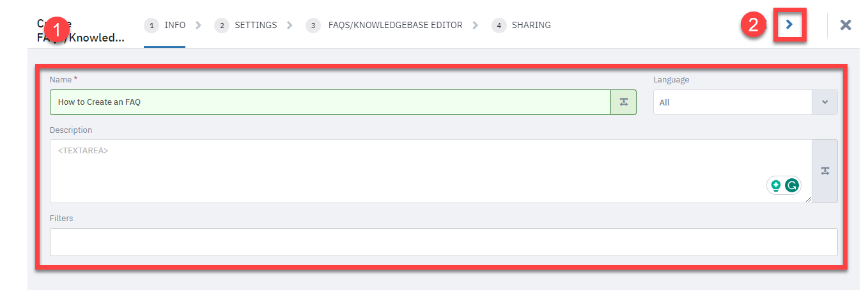The width and height of the screenshot is (868, 299).
Task: Click the chevron just before the SHARING step
Action: pos(475,26)
